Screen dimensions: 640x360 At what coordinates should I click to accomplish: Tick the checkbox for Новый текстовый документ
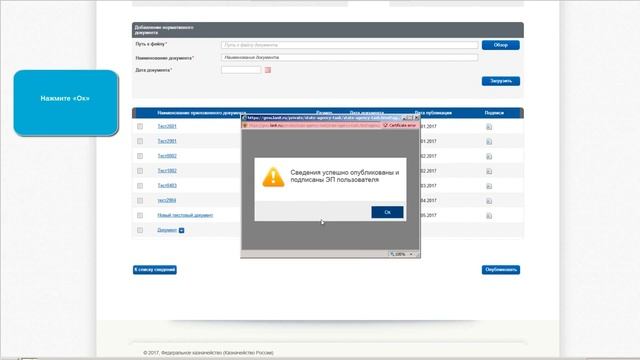point(140,216)
